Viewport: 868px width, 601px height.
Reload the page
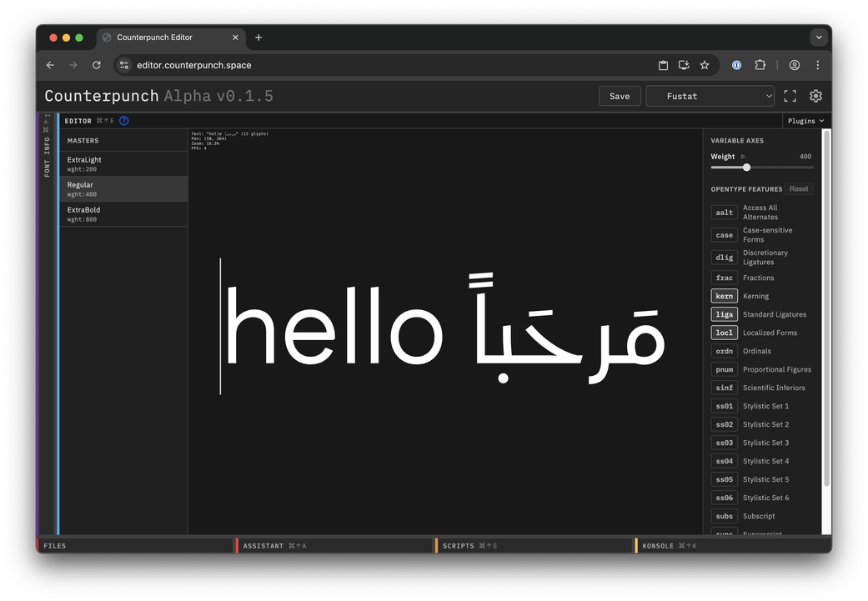click(x=97, y=65)
